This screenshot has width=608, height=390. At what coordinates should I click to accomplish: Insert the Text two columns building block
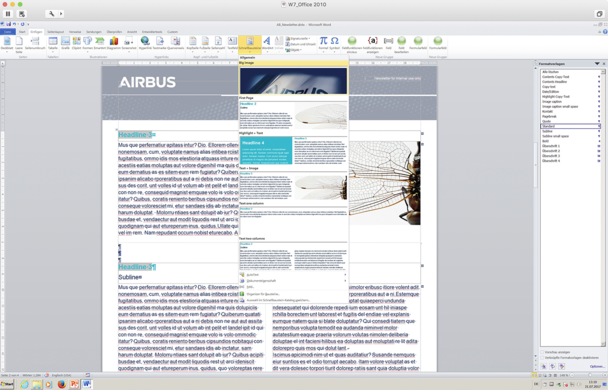(294, 254)
